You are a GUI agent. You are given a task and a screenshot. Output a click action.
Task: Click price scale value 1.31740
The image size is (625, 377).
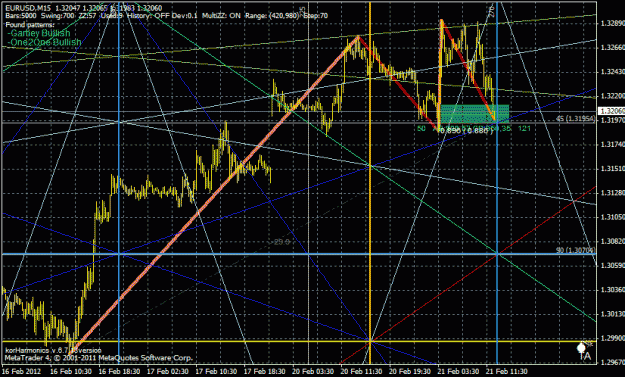point(613,144)
